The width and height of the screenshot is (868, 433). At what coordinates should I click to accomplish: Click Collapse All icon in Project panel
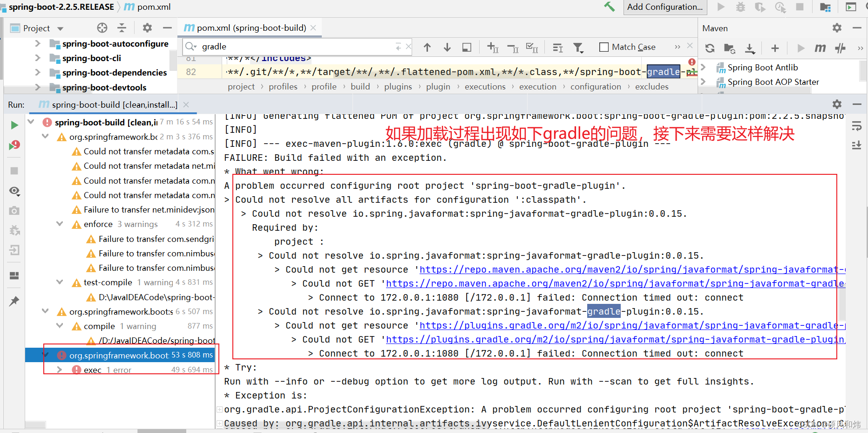point(122,28)
